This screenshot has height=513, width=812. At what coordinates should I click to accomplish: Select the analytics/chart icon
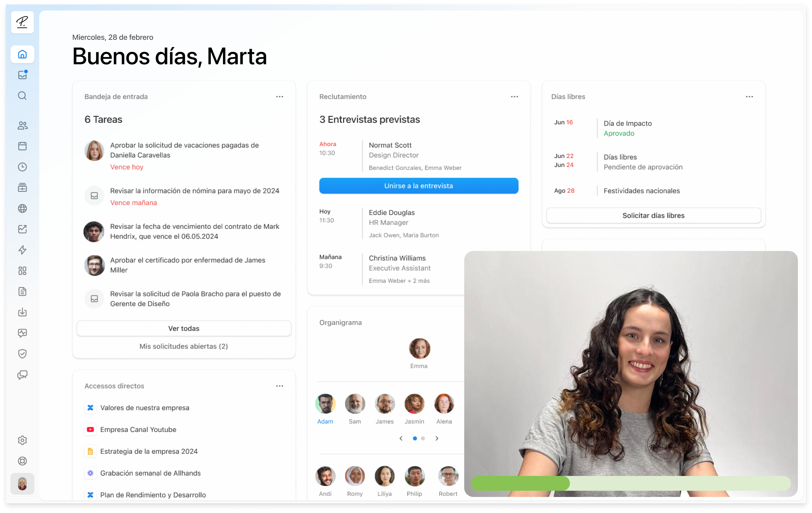pyautogui.click(x=22, y=229)
